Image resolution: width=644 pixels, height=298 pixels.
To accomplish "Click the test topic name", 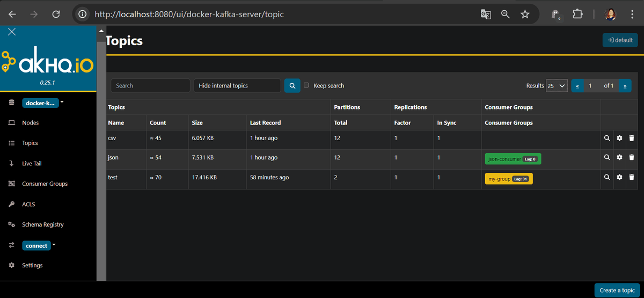I will (113, 177).
